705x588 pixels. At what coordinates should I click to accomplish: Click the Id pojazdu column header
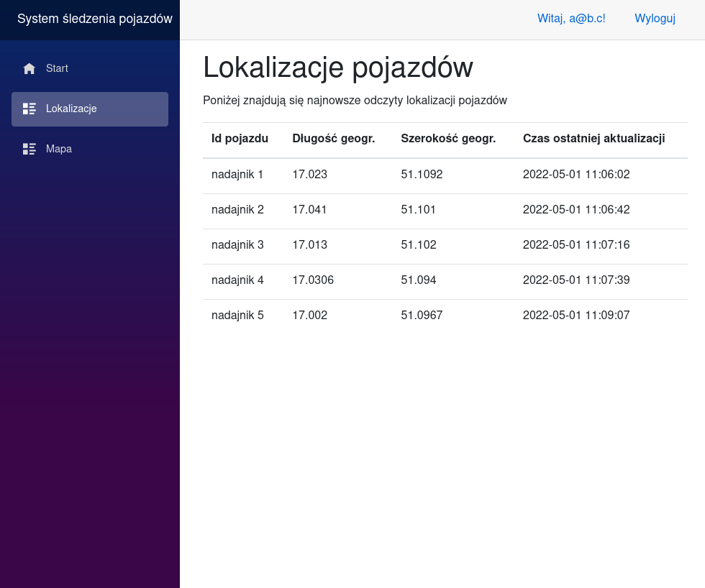pyautogui.click(x=240, y=139)
